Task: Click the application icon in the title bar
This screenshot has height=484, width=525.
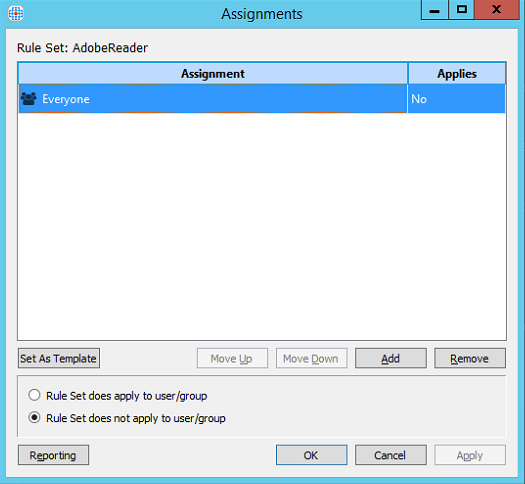Action: pos(16,14)
